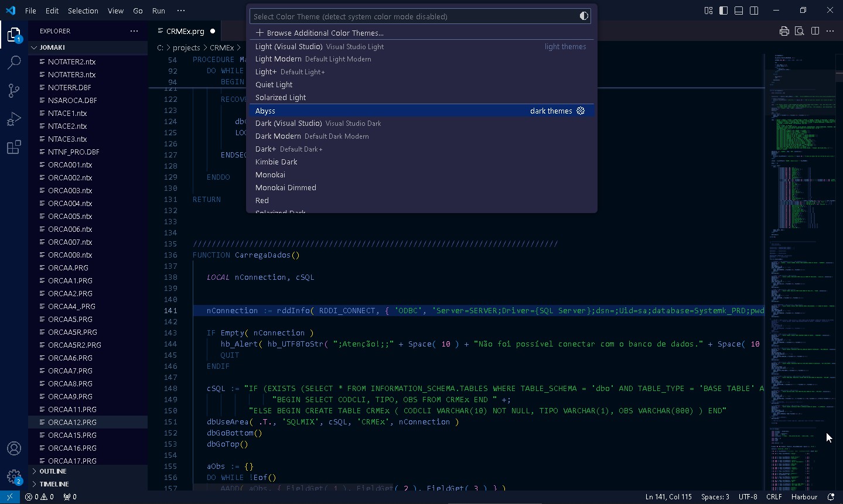Viewport: 843px width, 504px height.
Task: Open the Extensions view
Action: pos(14,147)
